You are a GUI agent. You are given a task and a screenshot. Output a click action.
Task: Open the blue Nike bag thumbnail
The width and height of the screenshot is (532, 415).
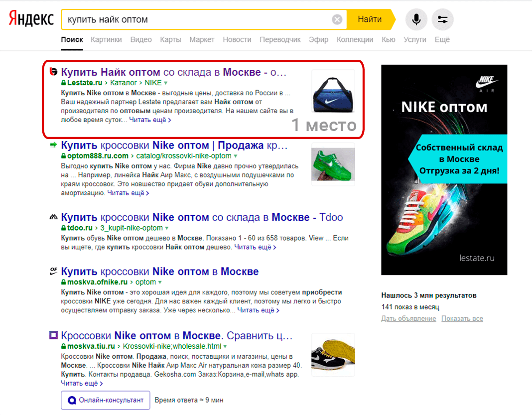coord(333,92)
